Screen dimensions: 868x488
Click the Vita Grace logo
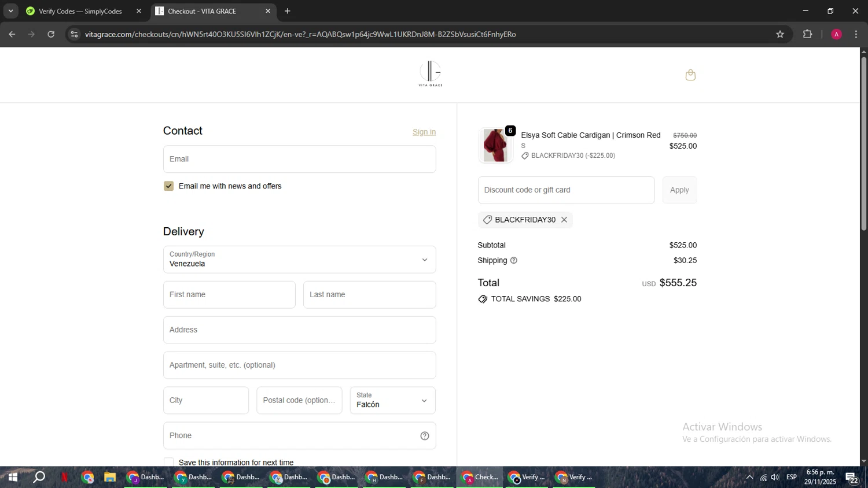coord(431,74)
